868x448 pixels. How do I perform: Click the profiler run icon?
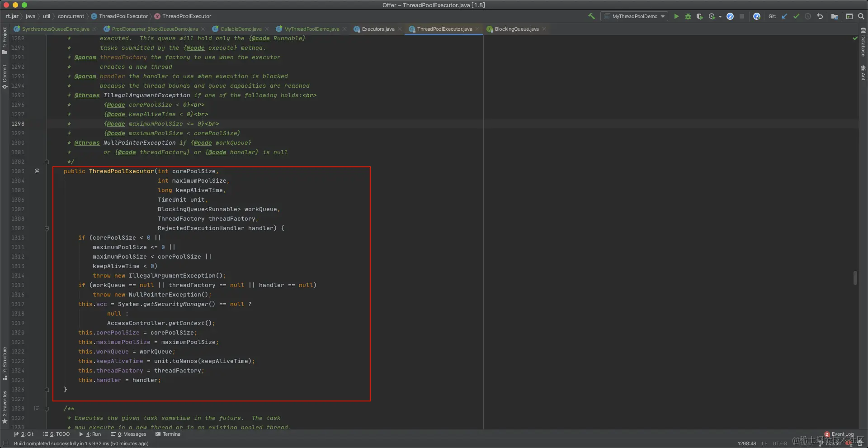pos(712,16)
